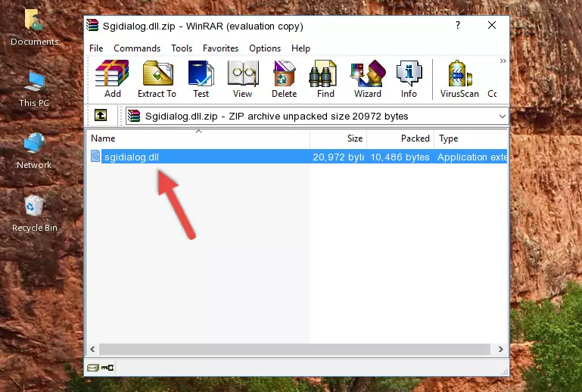Open the archive path dropdown
The image size is (582, 392).
coord(503,117)
